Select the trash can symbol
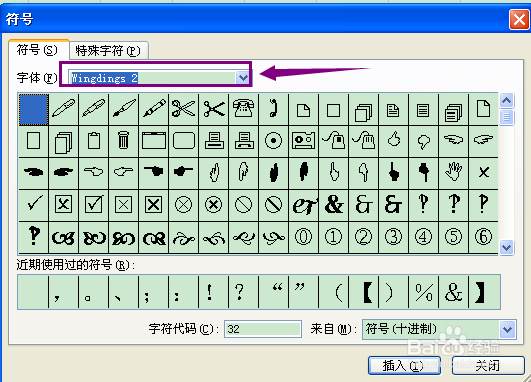Viewport: 531px width, 382px height. click(x=124, y=141)
